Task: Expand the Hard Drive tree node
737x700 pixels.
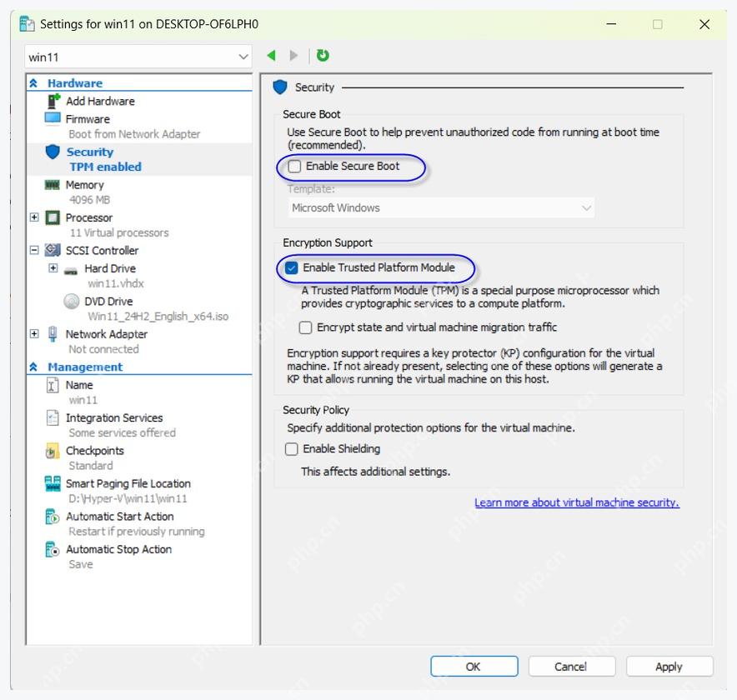Action: [53, 268]
